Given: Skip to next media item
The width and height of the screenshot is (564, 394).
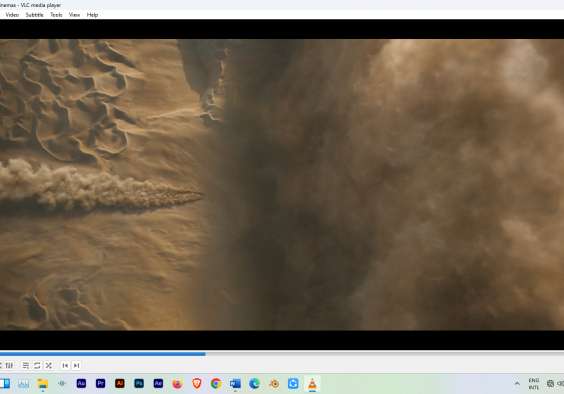Looking at the screenshot, I should pyautogui.click(x=76, y=366).
